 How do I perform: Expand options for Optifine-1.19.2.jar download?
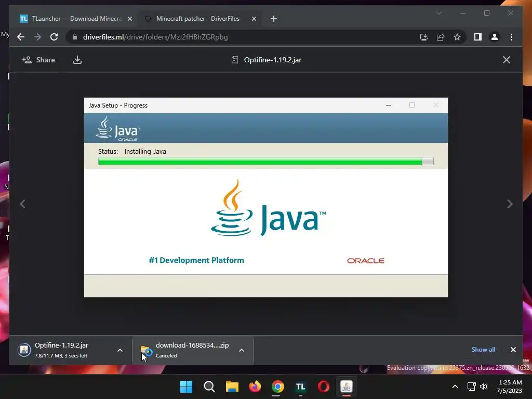click(x=120, y=350)
